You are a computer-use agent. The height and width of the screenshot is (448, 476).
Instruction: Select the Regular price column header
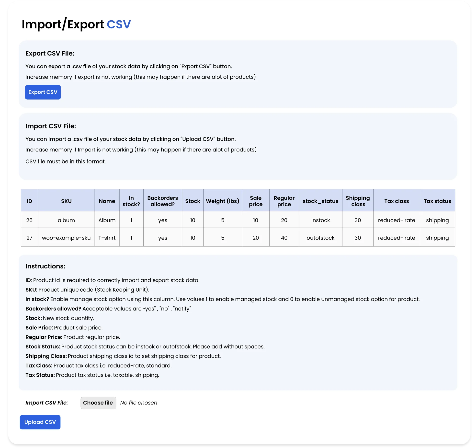284,201
